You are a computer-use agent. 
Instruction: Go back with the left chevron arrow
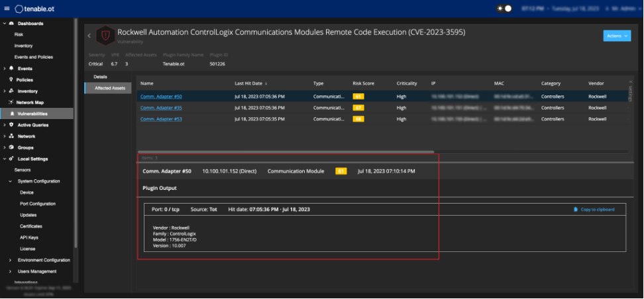point(89,36)
